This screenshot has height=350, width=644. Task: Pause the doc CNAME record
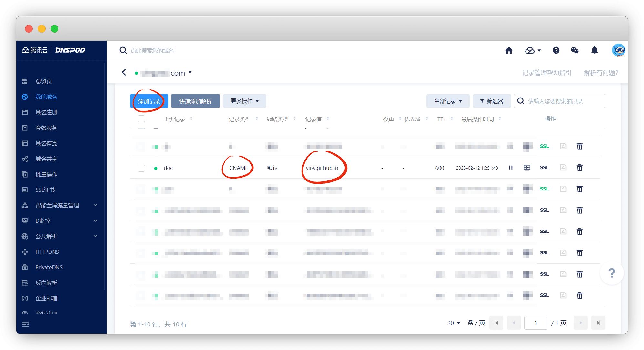510,168
